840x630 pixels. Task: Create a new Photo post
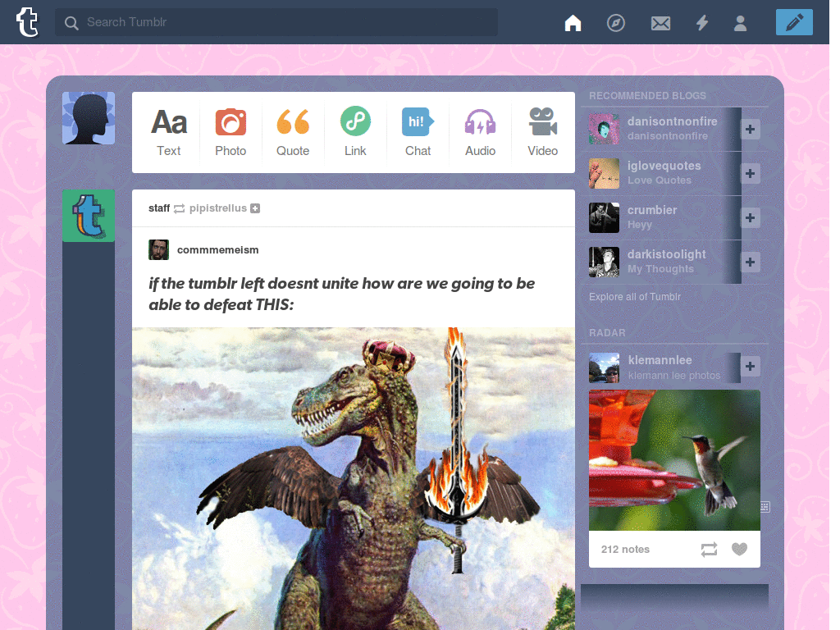coord(231,132)
